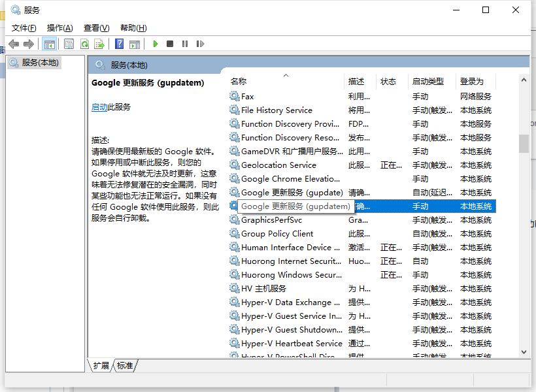Select the Huorong Windows Secur... row
Viewport: 536px width, 392px height.
click(362, 275)
